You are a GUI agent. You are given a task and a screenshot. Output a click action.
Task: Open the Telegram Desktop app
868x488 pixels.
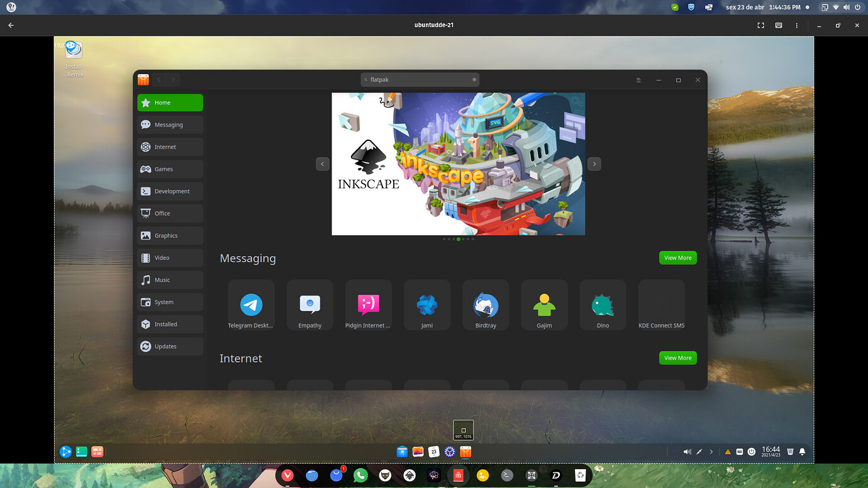coord(252,306)
